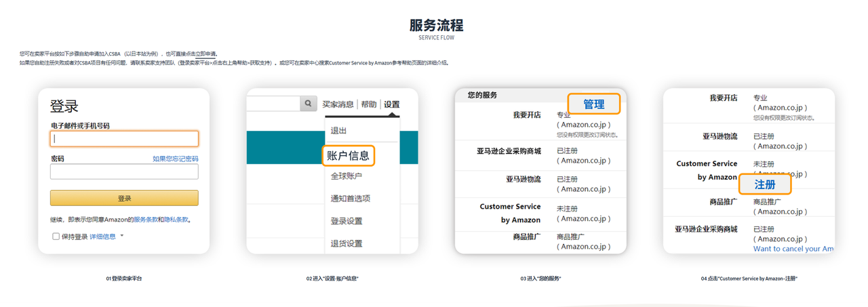Select 登录设置 in the dropdown list

[x=347, y=221]
